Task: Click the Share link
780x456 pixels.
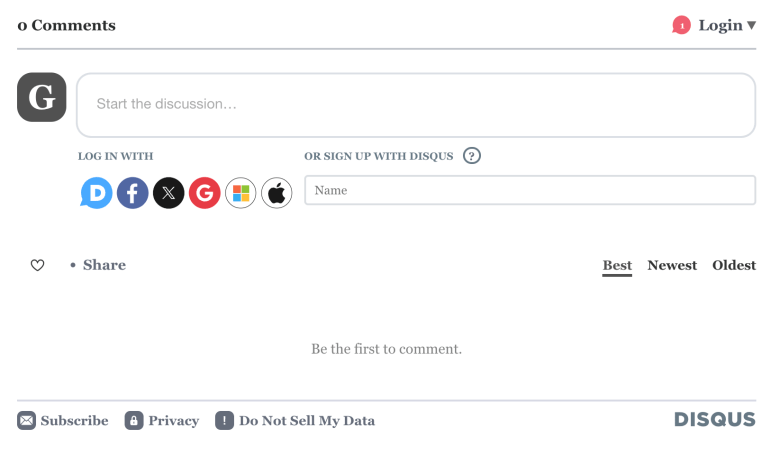Action: (x=104, y=265)
